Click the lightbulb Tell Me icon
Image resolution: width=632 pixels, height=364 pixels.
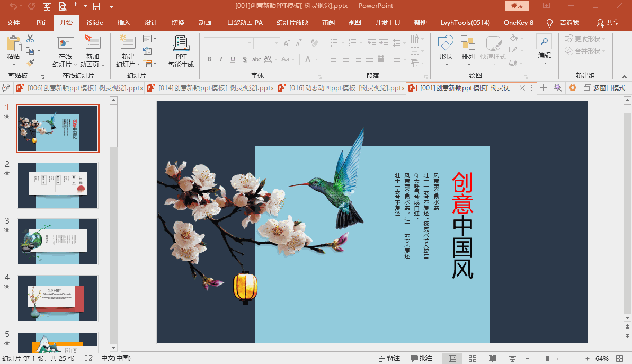549,23
